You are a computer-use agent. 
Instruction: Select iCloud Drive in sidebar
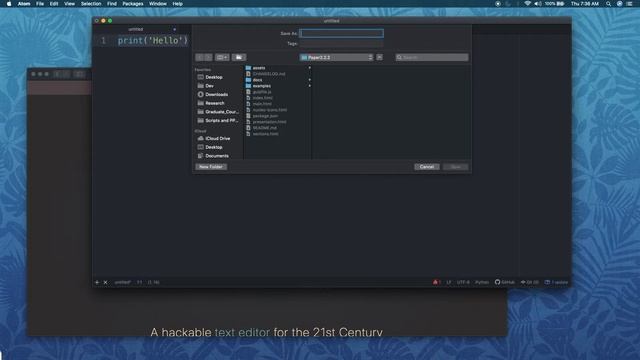tap(217, 138)
